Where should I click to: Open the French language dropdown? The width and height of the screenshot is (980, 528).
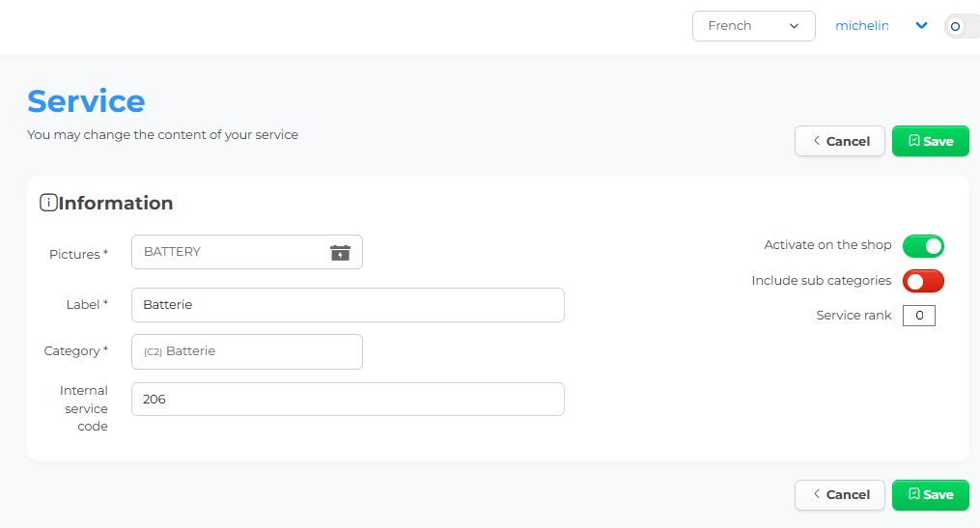click(x=754, y=26)
